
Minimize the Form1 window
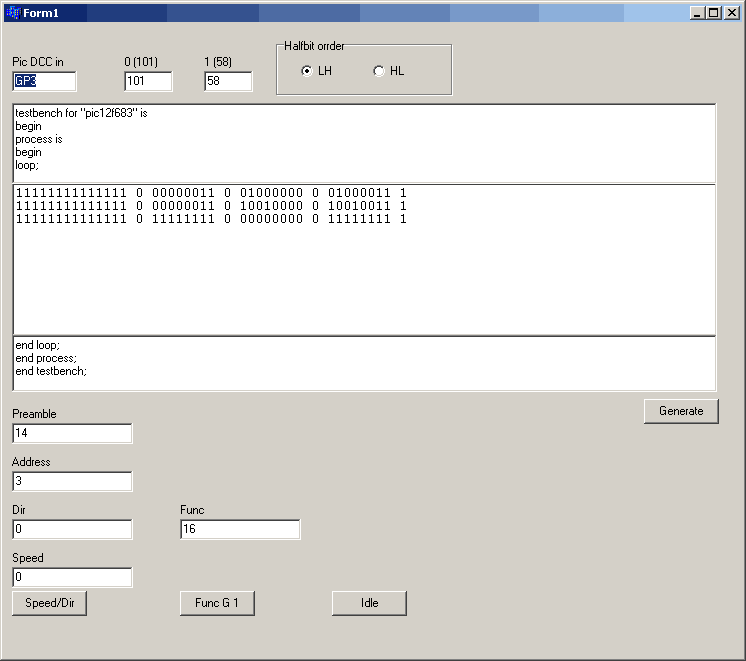[697, 13]
